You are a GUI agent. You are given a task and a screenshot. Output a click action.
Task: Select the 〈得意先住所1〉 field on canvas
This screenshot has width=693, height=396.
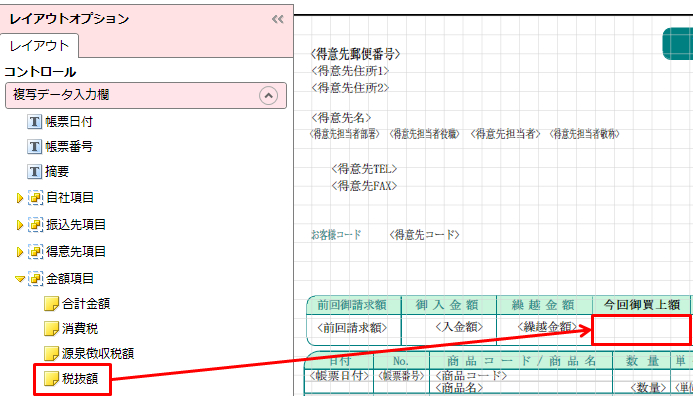[350, 71]
